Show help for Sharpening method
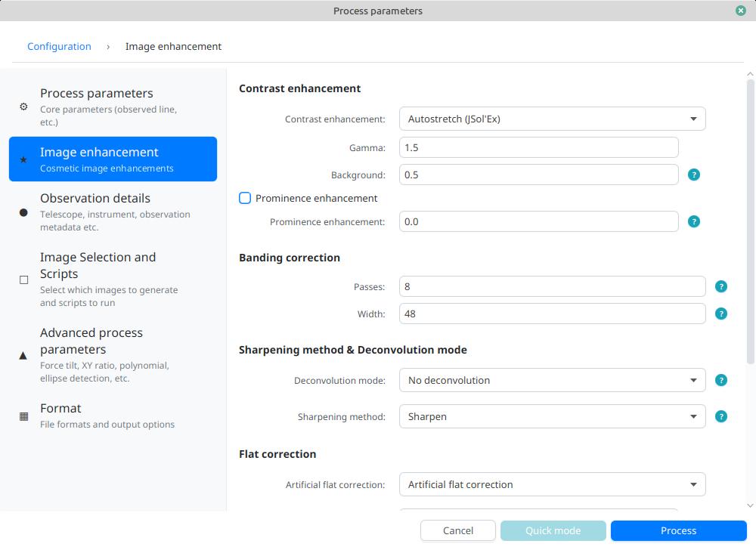Image resolution: width=756 pixels, height=550 pixels. (x=720, y=416)
